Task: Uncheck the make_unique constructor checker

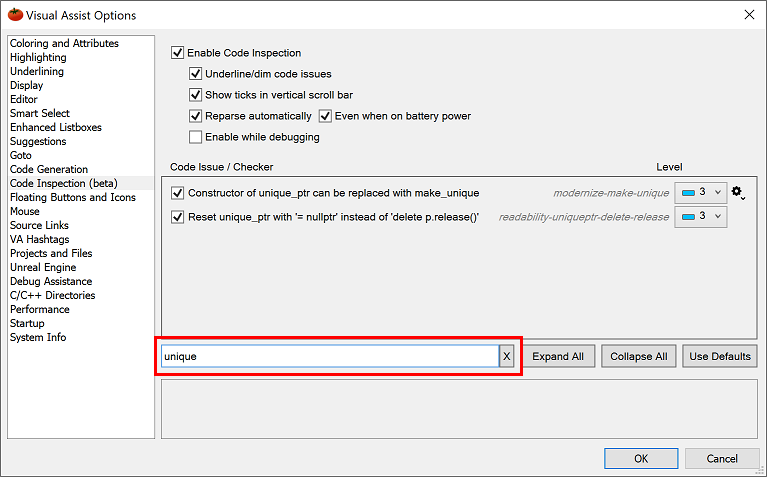Action: (x=178, y=193)
